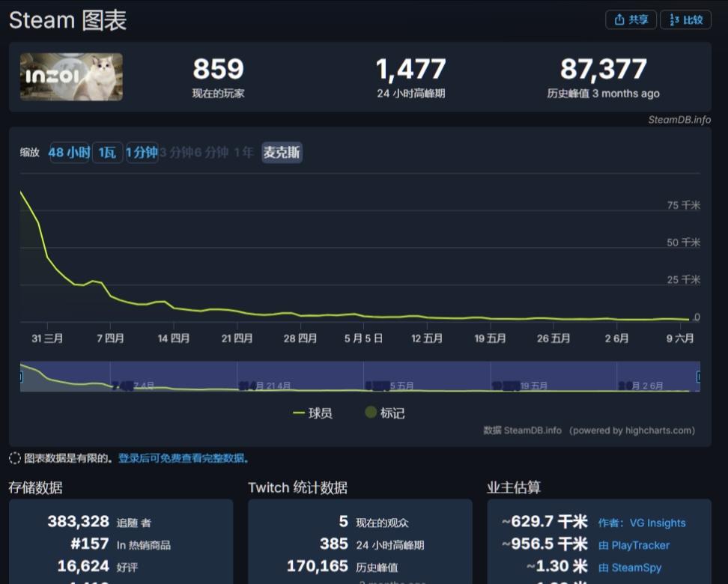The height and width of the screenshot is (584, 728).
Task: Toggle the 标记 series in the legend
Action: [385, 413]
